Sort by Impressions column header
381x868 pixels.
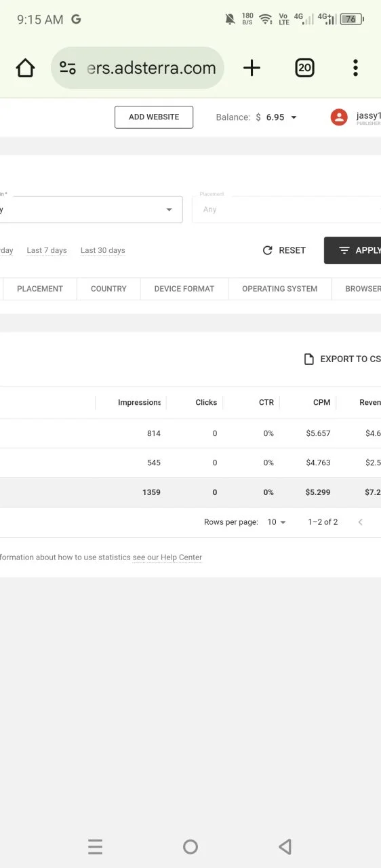click(x=139, y=402)
